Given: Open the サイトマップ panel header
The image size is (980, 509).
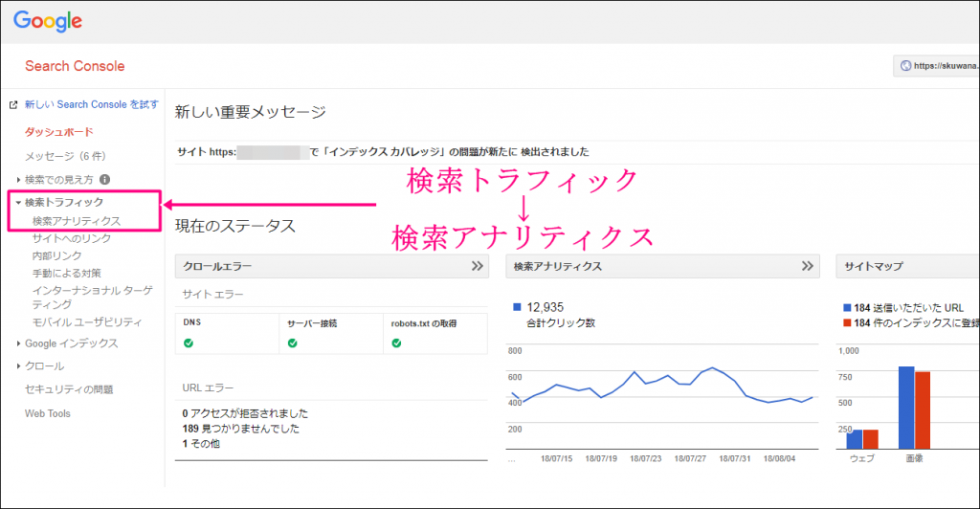Looking at the screenshot, I should (907, 266).
